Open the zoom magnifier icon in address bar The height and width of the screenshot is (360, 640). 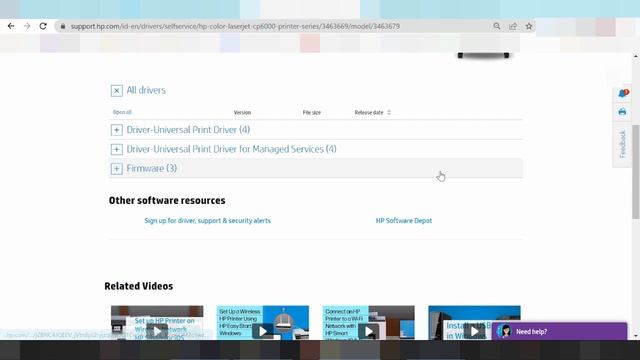point(497,26)
